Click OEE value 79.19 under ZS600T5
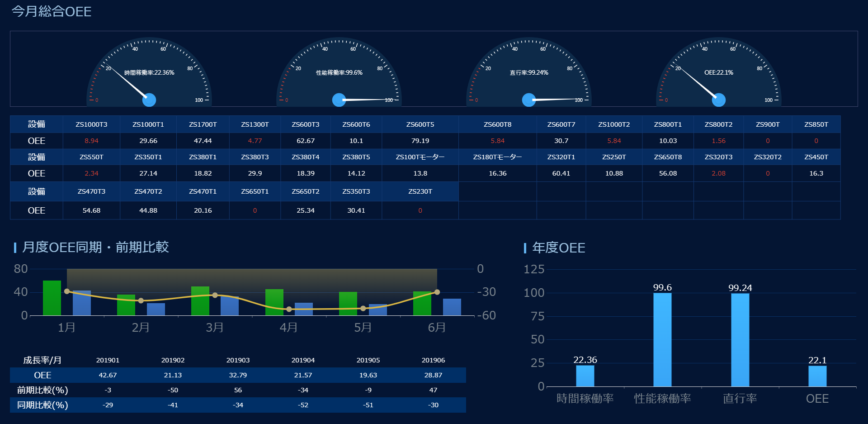 tap(420, 141)
